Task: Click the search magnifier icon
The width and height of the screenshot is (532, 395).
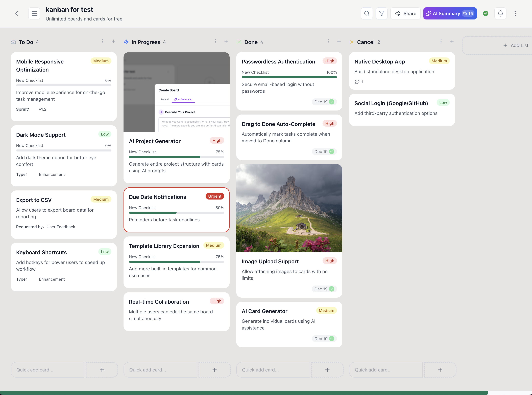Action: (367, 13)
